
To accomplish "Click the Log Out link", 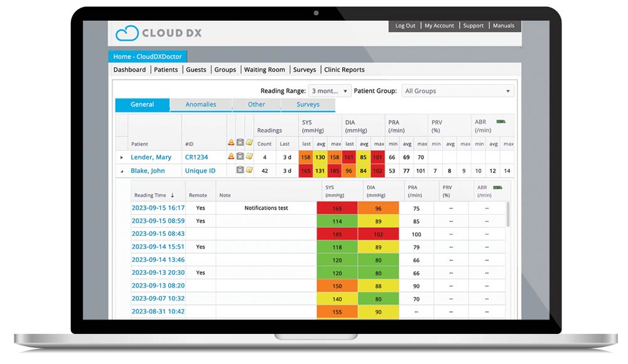I will (405, 26).
